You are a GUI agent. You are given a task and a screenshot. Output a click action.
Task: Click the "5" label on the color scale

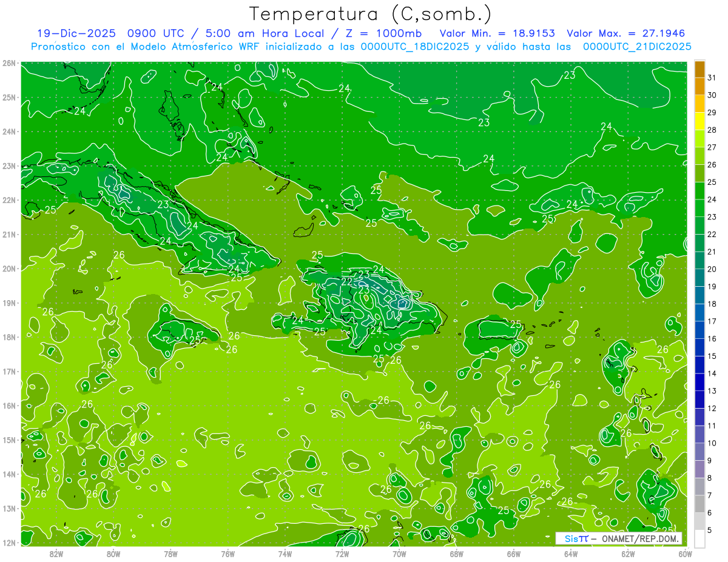[x=710, y=530]
